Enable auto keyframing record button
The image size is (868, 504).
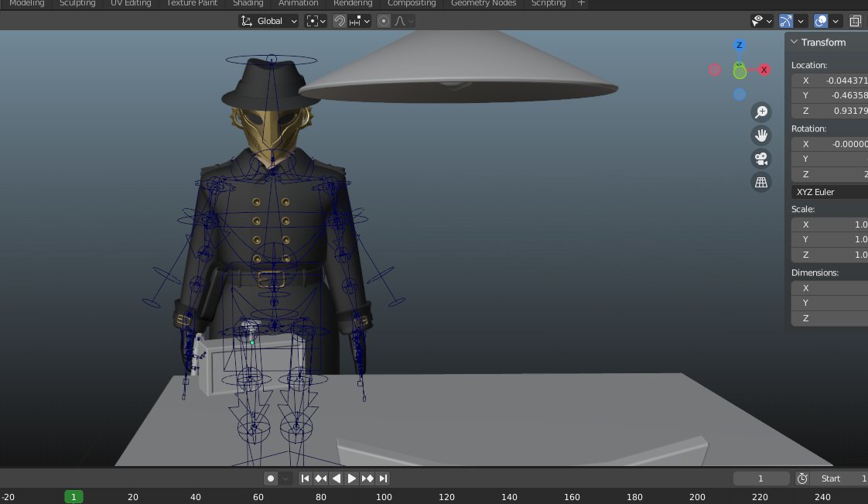point(270,478)
